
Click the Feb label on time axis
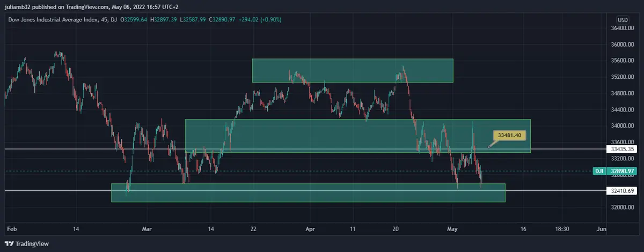click(11, 229)
